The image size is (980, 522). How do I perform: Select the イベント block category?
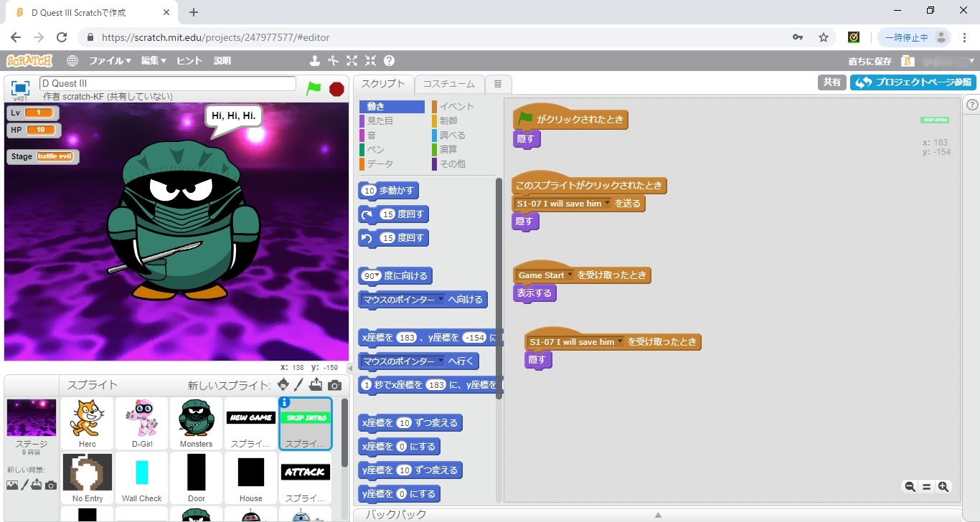coord(456,107)
